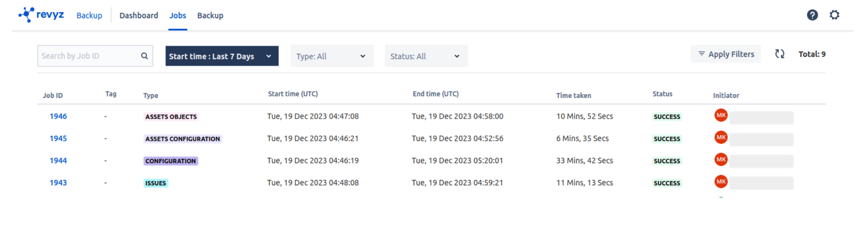Click the ISSUES type badge

(x=155, y=183)
